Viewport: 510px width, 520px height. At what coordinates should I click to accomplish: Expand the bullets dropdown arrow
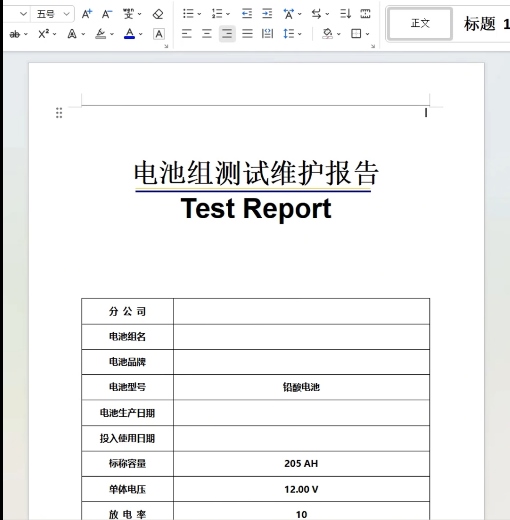pyautogui.click(x=199, y=14)
